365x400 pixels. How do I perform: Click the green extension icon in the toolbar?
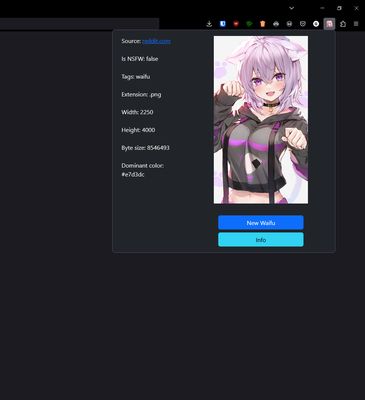249,24
